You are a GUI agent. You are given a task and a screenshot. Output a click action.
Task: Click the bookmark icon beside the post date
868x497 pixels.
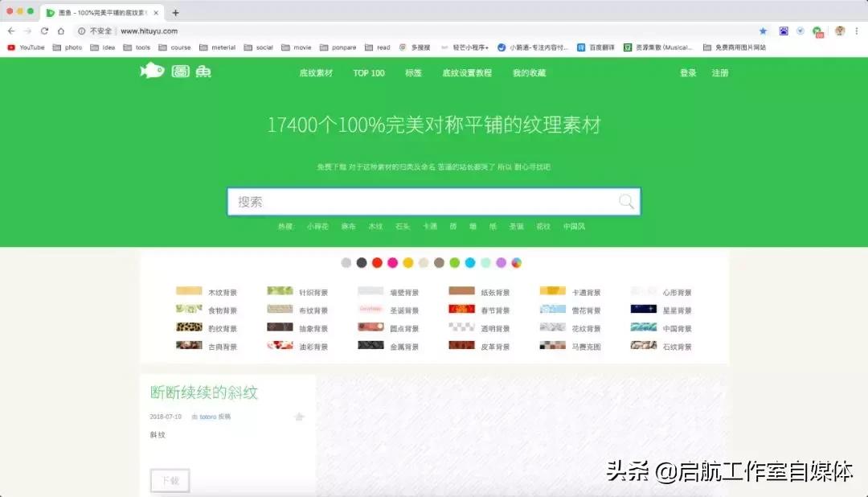point(299,417)
